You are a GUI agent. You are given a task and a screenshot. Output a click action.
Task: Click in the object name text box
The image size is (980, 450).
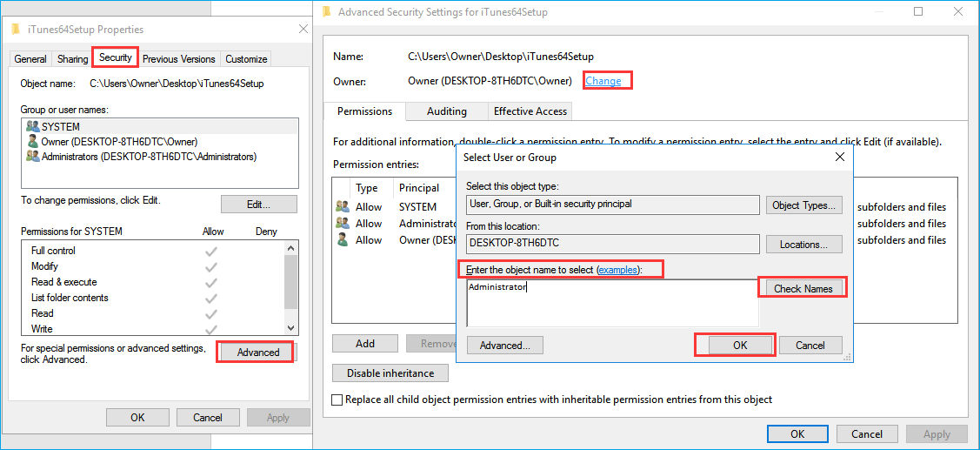click(x=612, y=303)
